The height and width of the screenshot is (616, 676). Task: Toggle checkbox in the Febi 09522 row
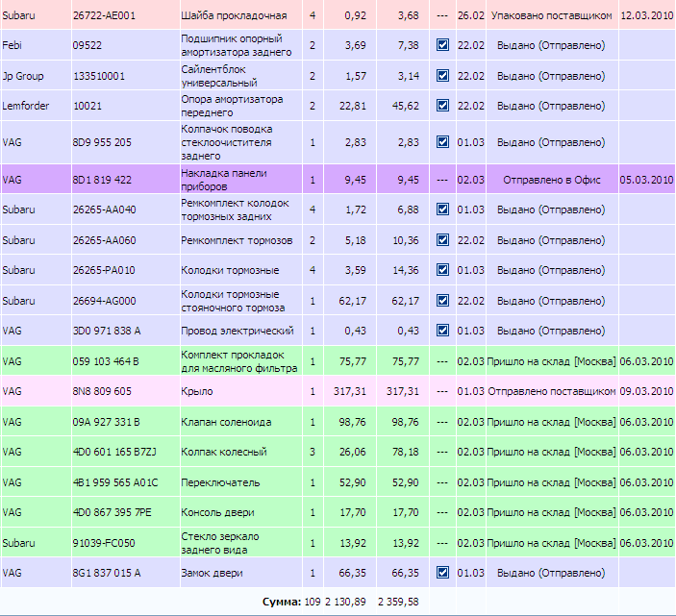442,45
